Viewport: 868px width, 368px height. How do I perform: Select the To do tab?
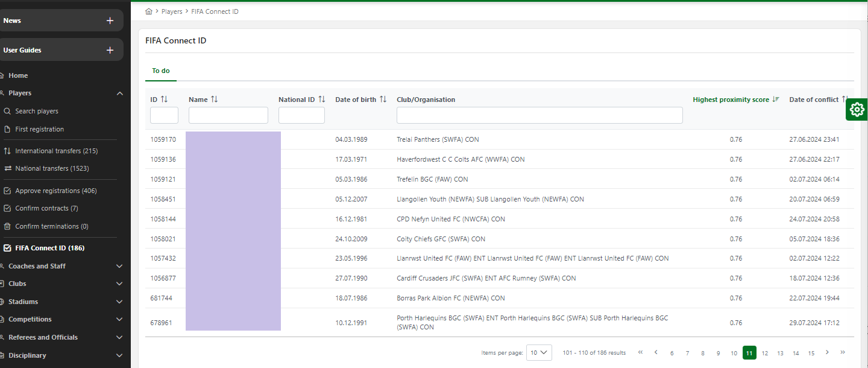coord(160,71)
